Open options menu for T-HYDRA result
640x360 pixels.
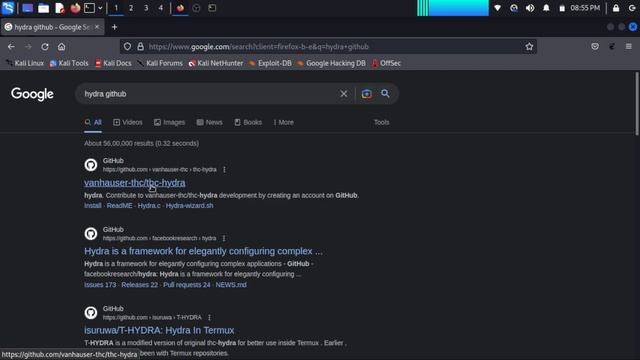coord(209,317)
